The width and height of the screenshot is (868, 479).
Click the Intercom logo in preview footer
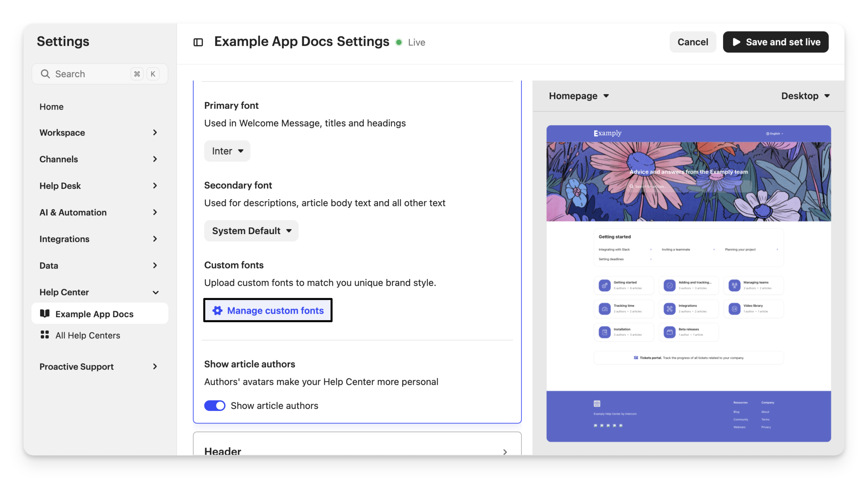pyautogui.click(x=597, y=404)
